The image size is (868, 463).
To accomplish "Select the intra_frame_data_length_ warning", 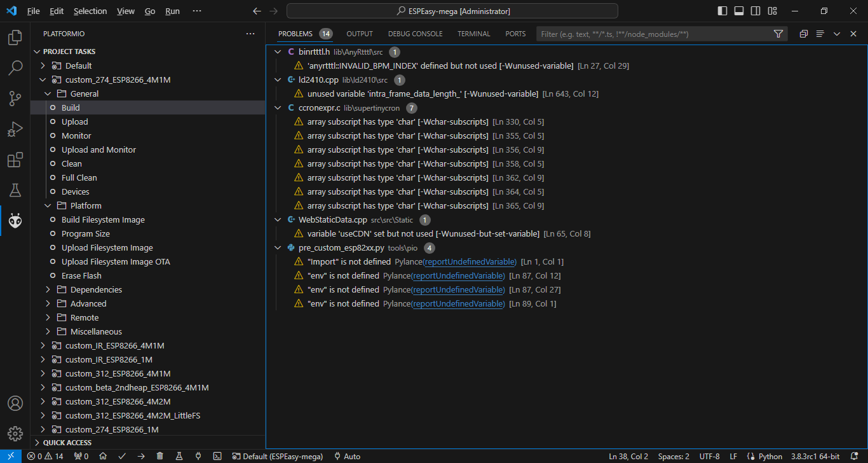I will (567, 93).
